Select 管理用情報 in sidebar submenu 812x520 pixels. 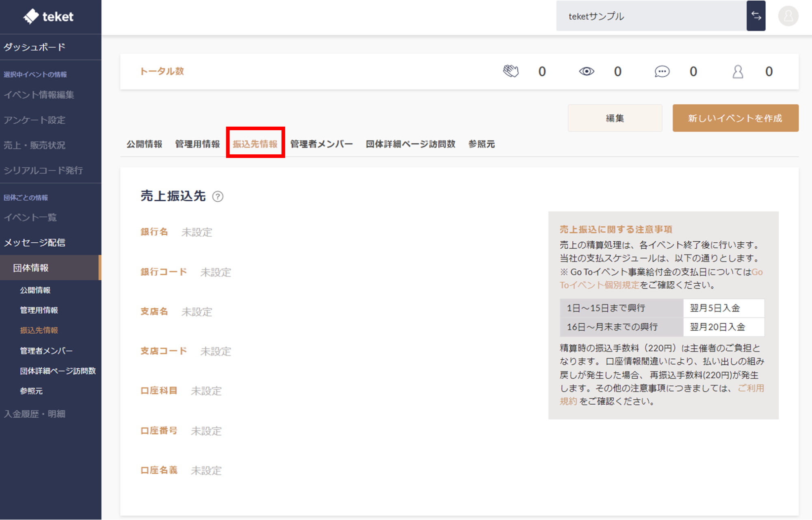(39, 310)
